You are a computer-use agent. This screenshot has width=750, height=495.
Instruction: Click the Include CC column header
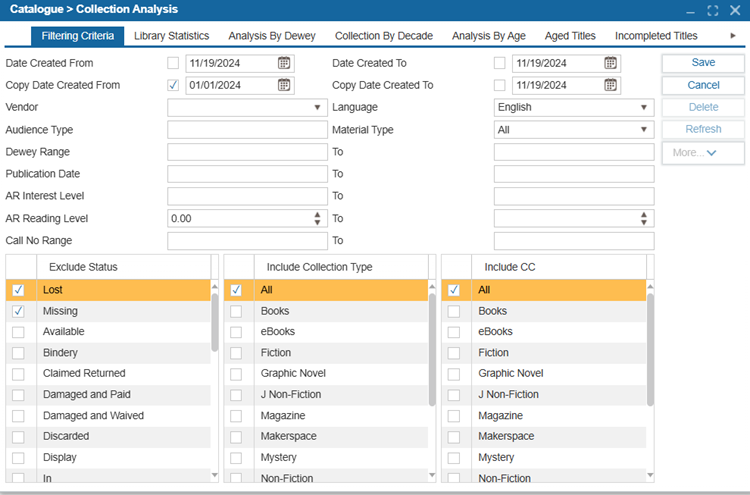pyautogui.click(x=559, y=267)
